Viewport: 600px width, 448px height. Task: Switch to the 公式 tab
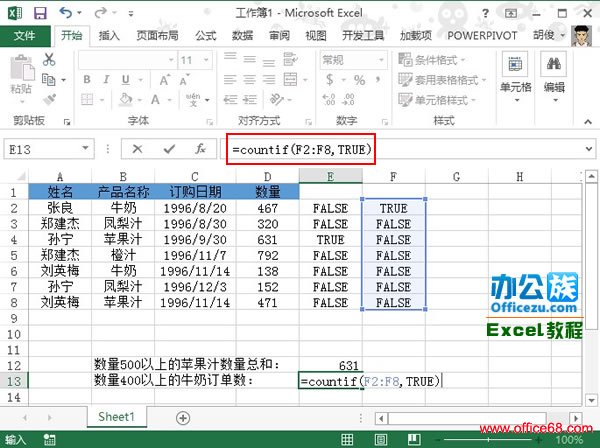tap(205, 36)
